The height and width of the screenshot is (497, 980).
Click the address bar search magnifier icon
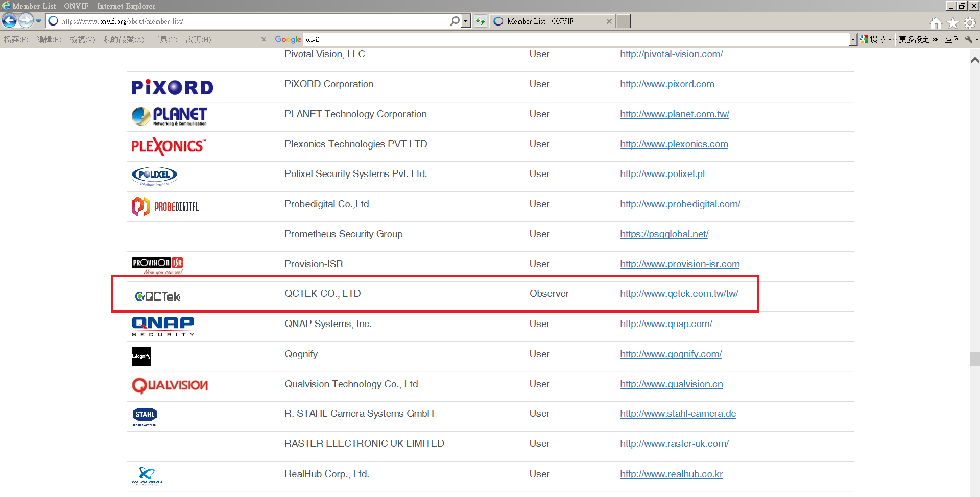455,21
